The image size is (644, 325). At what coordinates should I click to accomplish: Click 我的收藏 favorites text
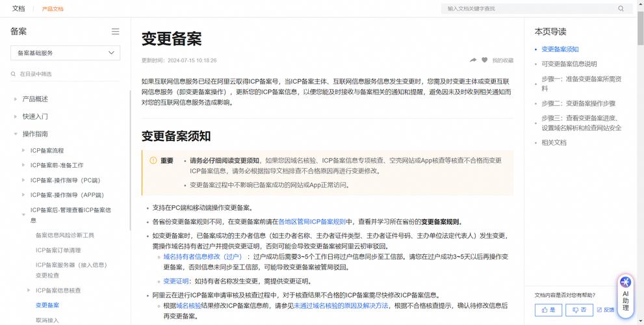click(x=503, y=60)
